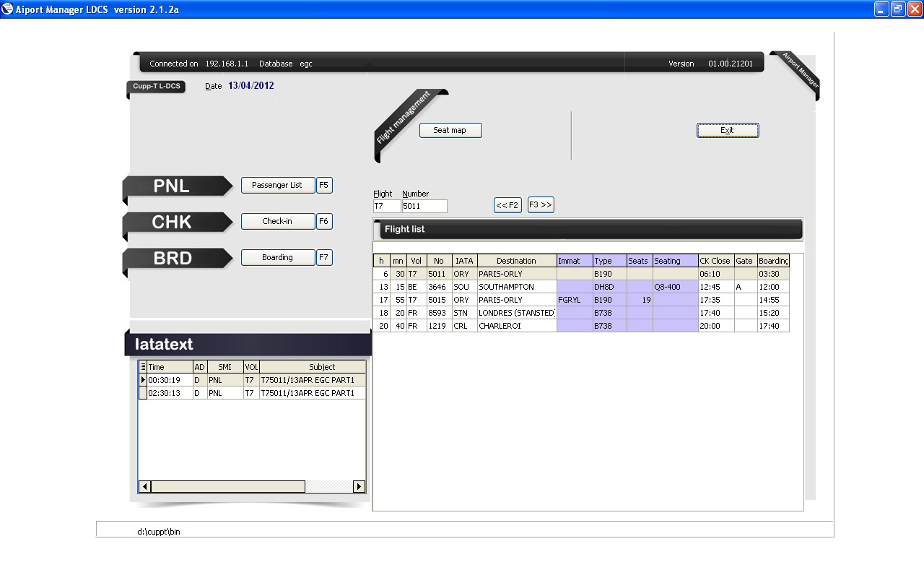Screen dimensions: 924x570
Task: Go to next flight with F3 >>
Action: click(540, 205)
